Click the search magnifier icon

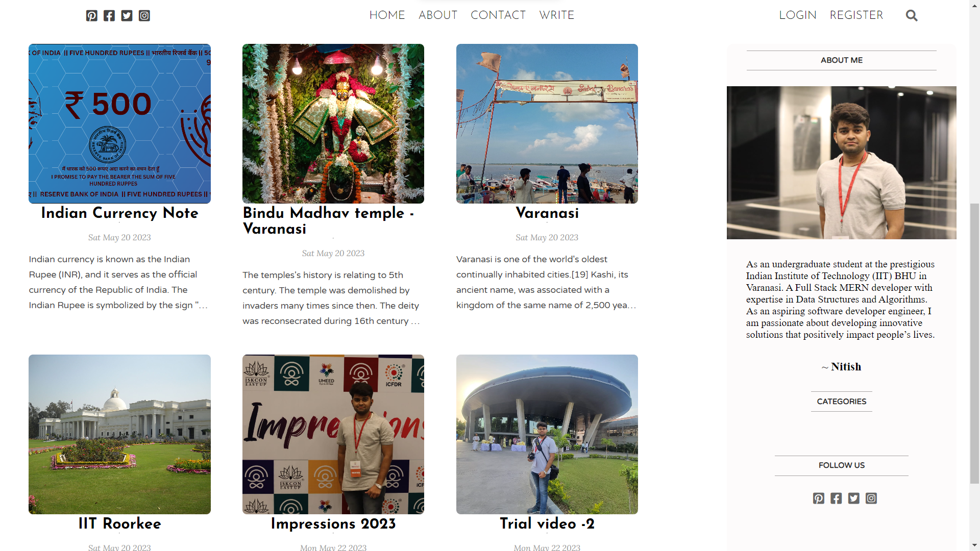tap(912, 16)
